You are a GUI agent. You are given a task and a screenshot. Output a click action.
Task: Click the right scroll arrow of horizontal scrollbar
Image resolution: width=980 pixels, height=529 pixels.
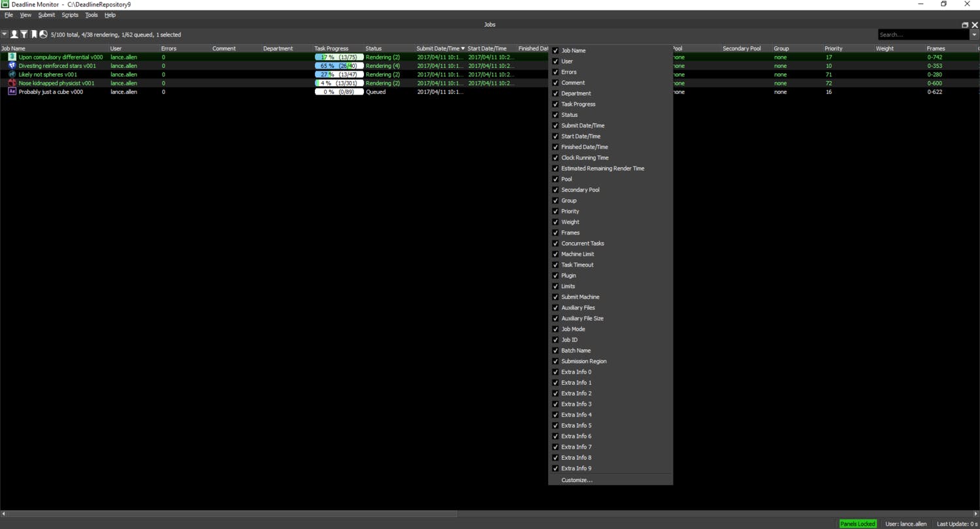976,514
